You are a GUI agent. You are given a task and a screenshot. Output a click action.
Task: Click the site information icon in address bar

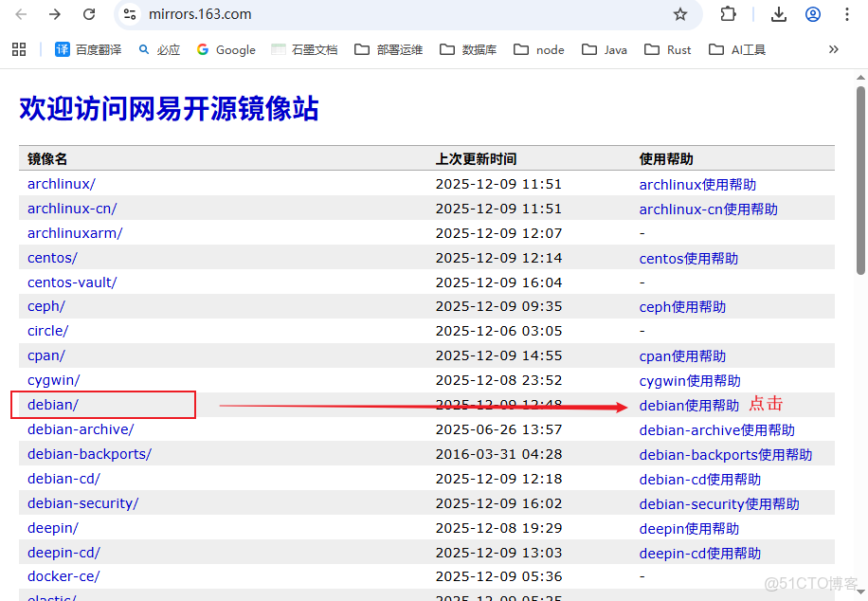pos(128,14)
